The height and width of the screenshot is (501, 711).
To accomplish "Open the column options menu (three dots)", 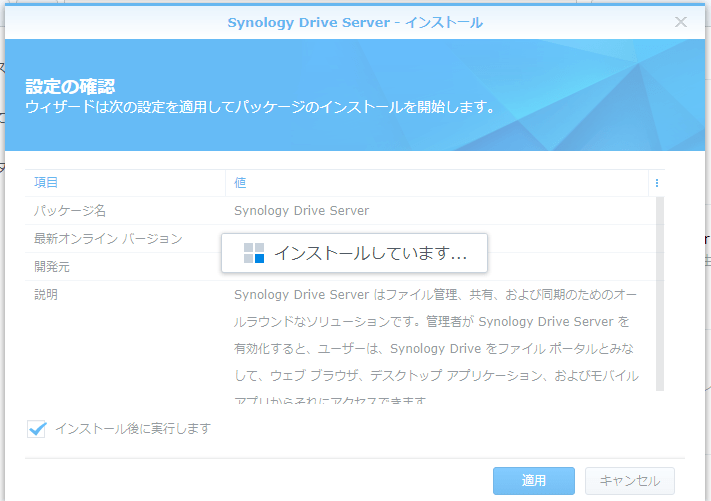I will [657, 183].
